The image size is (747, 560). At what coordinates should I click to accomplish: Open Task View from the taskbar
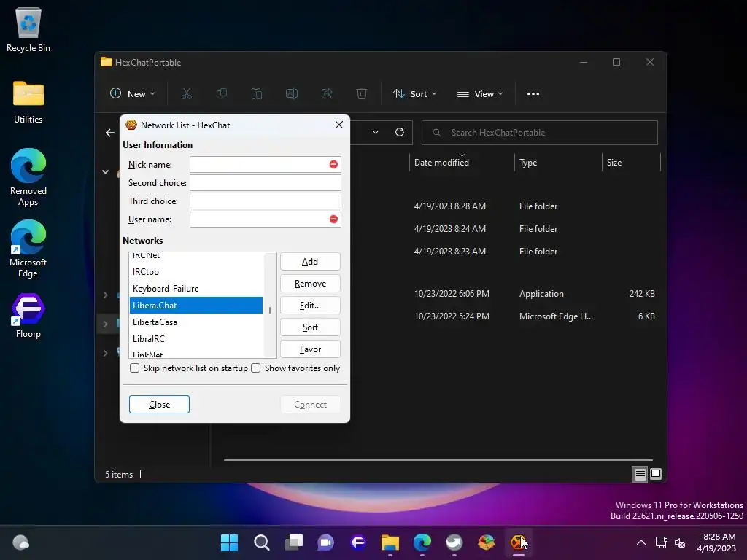[294, 542]
